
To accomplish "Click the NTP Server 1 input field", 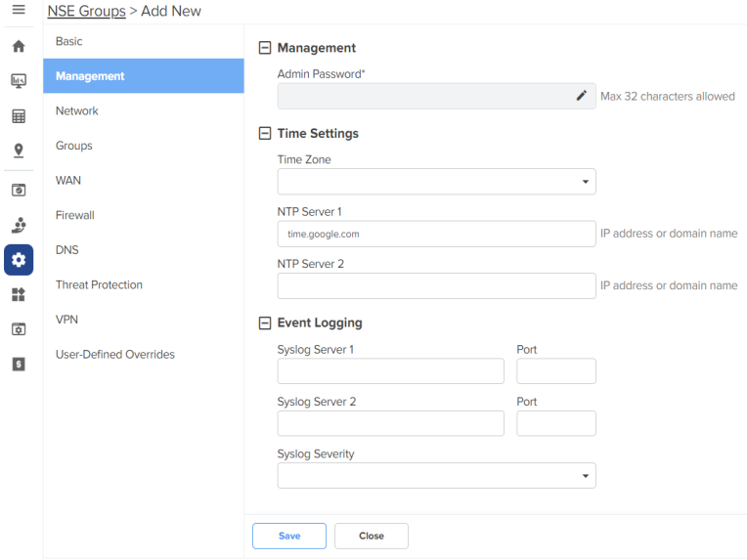I will (436, 234).
